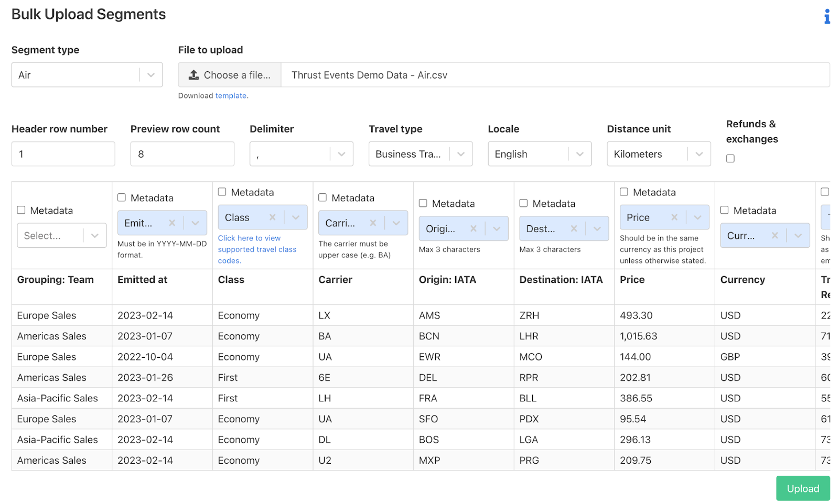The image size is (839, 504).
Task: Click the Choose a file button
Action: click(230, 75)
